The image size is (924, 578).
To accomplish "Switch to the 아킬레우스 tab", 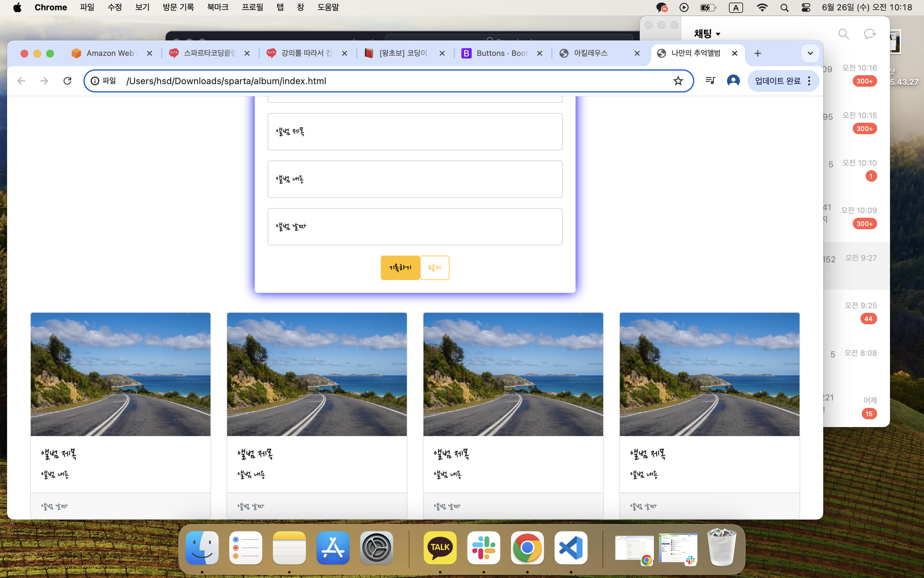I will [x=599, y=54].
